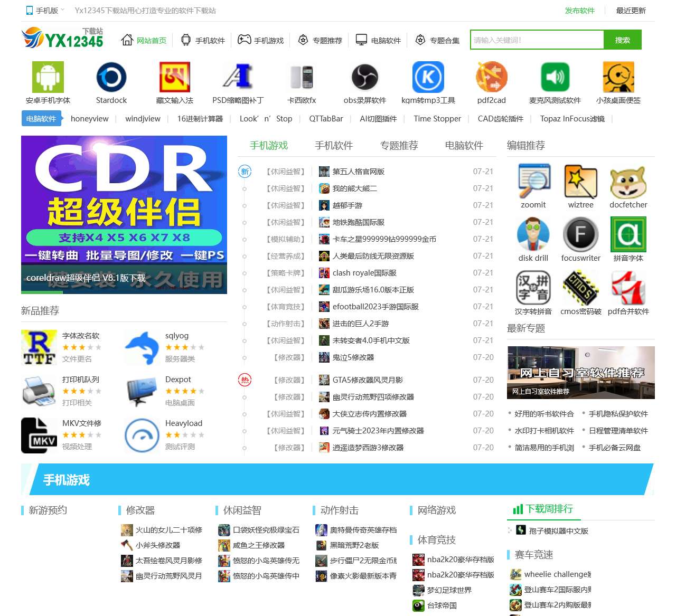Click the 汉字转拼音 icon
This screenshot has width=676, height=616.
click(x=533, y=288)
